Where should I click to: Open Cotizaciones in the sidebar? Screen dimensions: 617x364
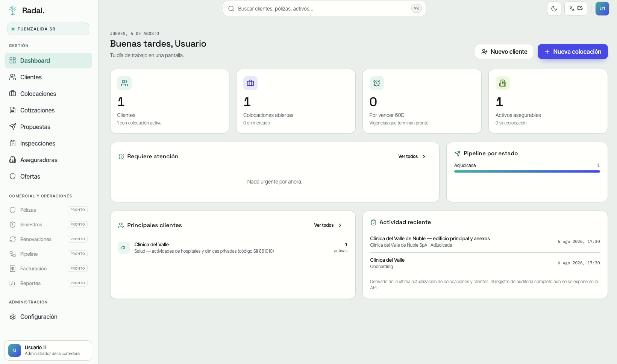point(48,110)
